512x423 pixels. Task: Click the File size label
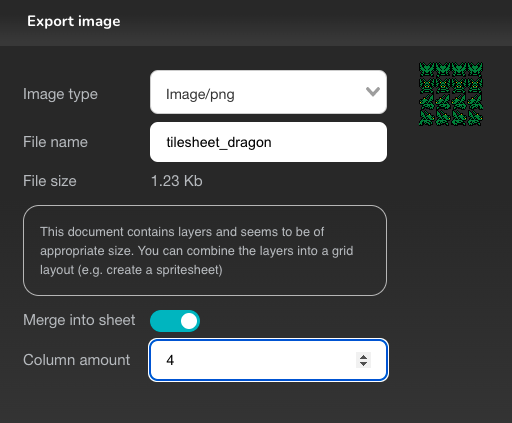[x=50, y=181]
